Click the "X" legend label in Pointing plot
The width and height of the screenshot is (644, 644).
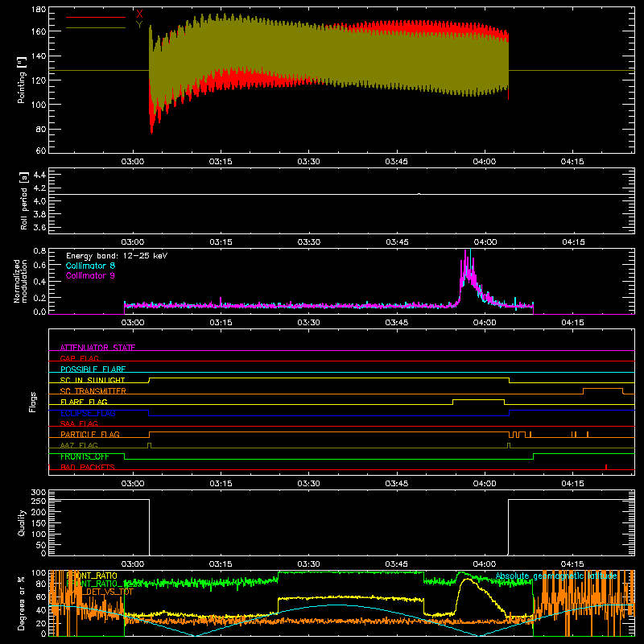pos(139,14)
